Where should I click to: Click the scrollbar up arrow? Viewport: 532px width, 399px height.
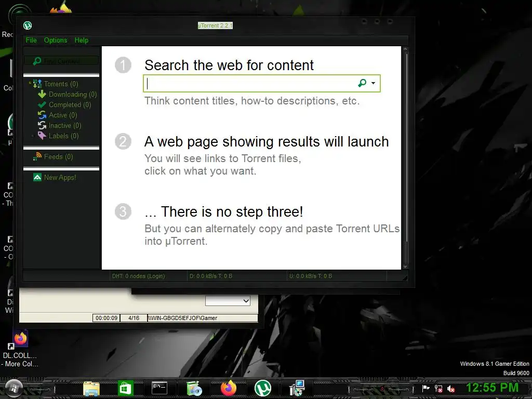(x=405, y=50)
